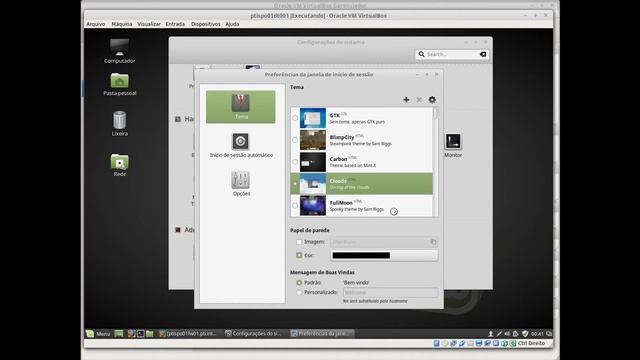Click the 'Sem tema, apenas GTK puro' text
Image resolution: width=640 pixels, height=360 pixels.
coord(357,122)
